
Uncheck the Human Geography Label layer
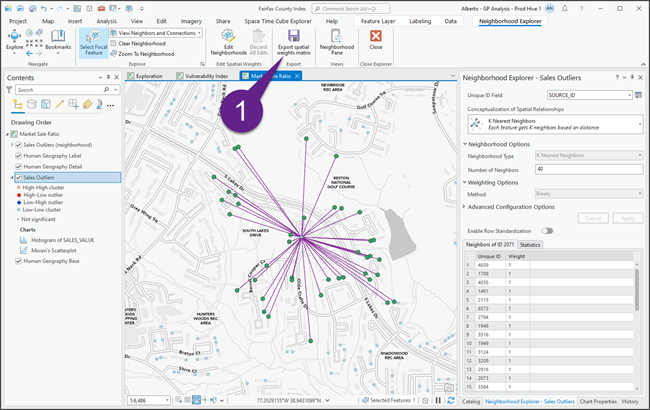click(19, 155)
